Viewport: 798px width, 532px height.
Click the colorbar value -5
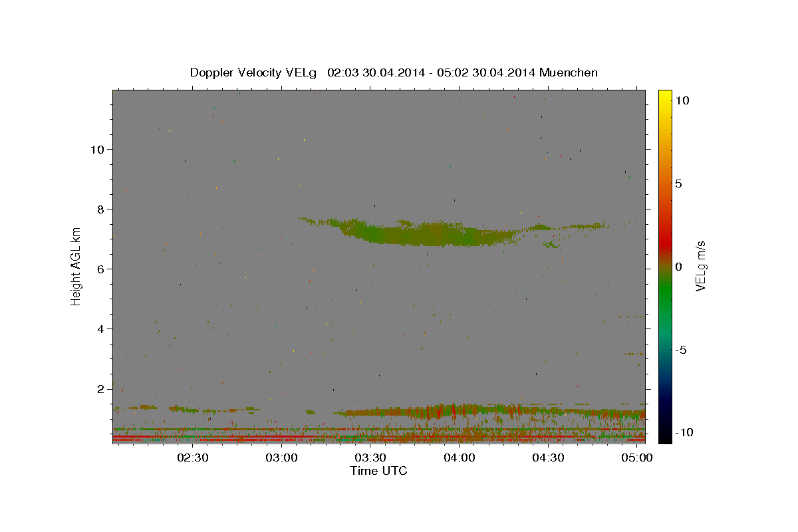click(682, 350)
